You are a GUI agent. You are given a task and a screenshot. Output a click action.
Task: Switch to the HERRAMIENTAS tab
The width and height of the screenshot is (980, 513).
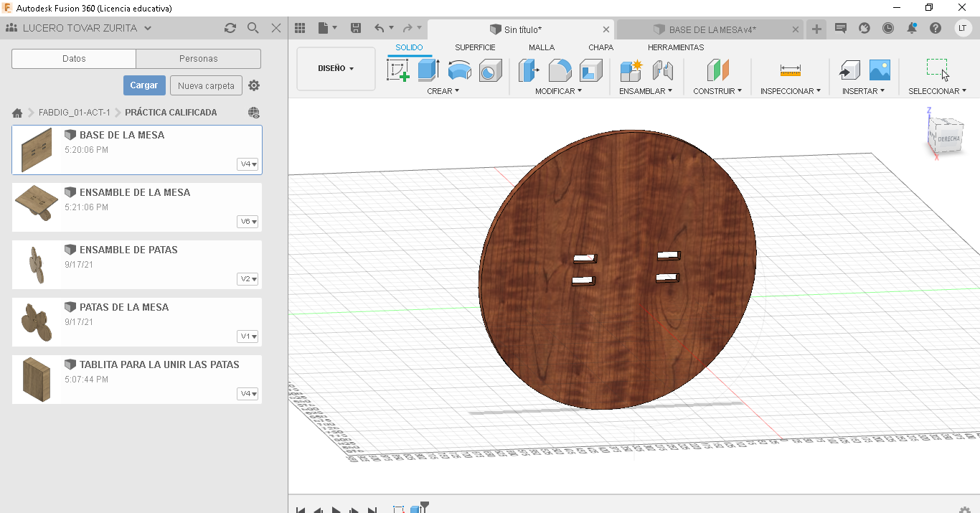(676, 47)
